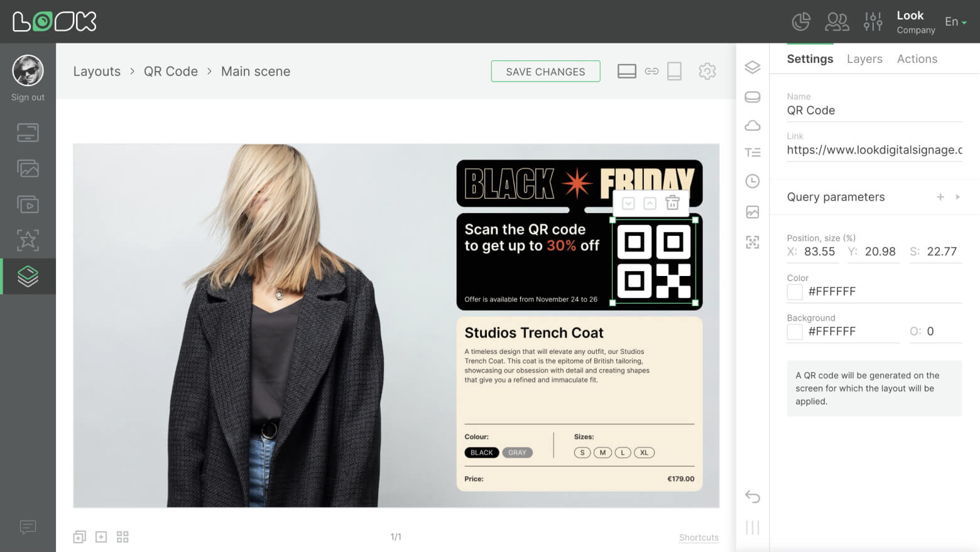Open the En language dropdown
This screenshot has width=980, height=552.
pos(954,21)
